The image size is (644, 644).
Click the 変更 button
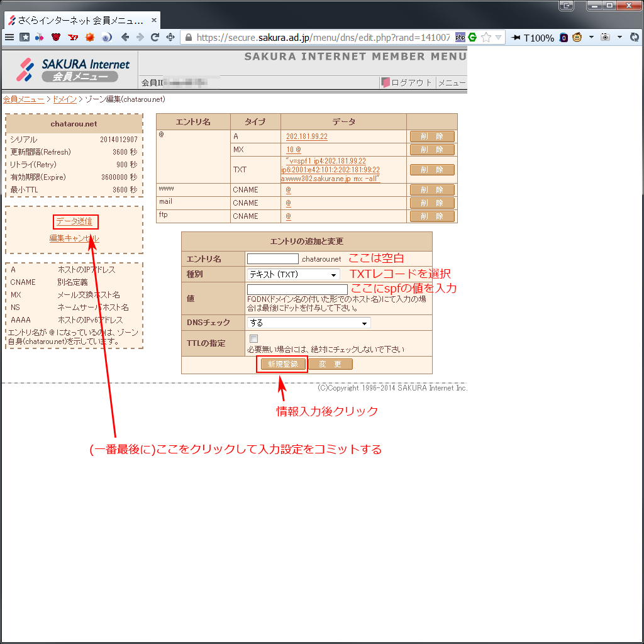click(x=330, y=364)
